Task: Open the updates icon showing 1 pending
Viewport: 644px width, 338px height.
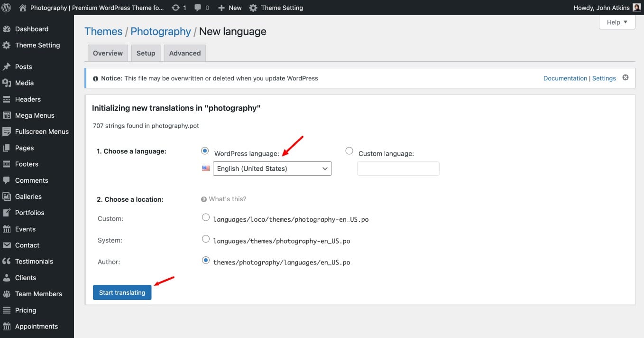Action: click(175, 8)
